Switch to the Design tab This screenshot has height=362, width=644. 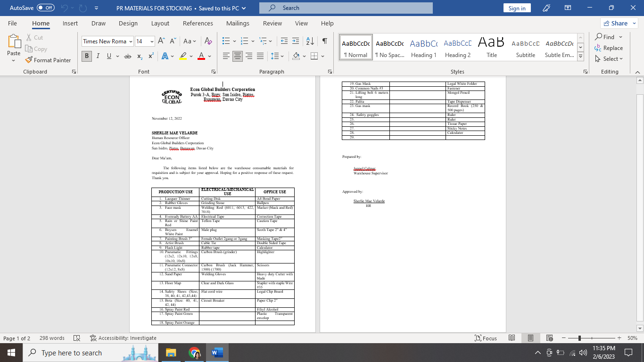128,23
